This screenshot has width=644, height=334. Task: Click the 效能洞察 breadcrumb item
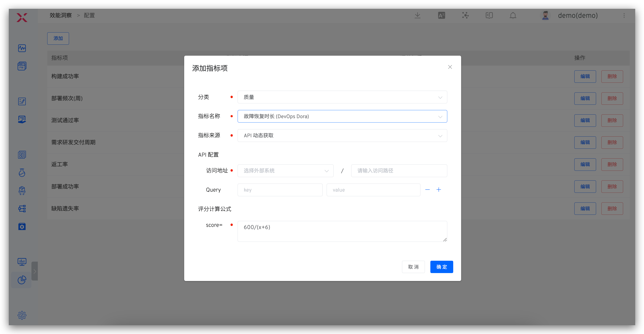pyautogui.click(x=60, y=15)
